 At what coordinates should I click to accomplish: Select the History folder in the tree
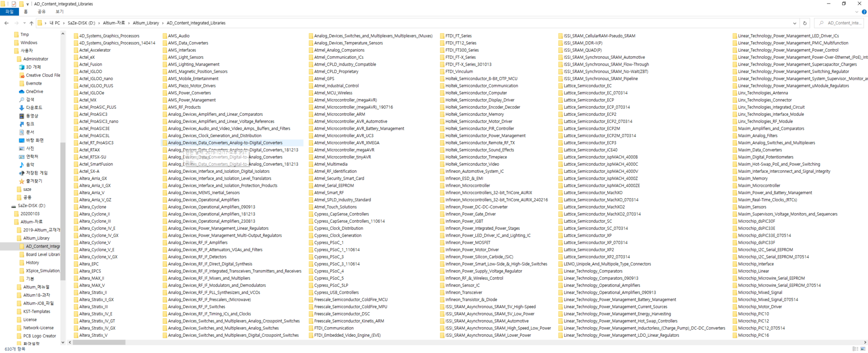pos(32,262)
